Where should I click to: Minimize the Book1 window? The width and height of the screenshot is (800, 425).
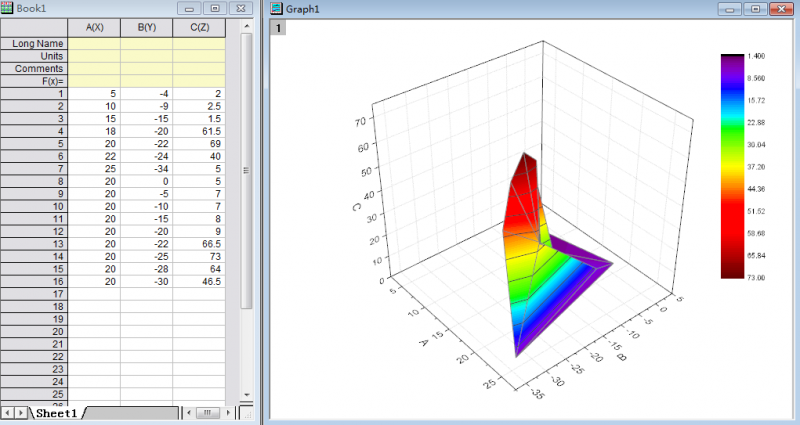189,8
